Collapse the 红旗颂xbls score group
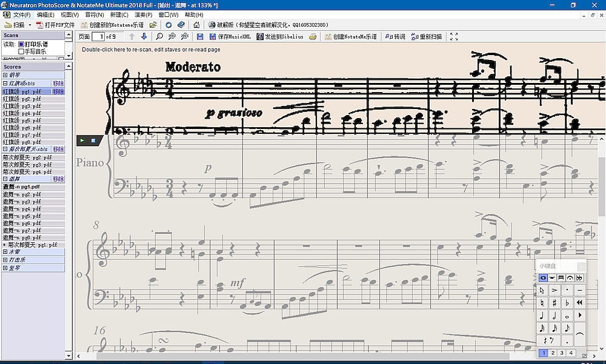 [5, 83]
